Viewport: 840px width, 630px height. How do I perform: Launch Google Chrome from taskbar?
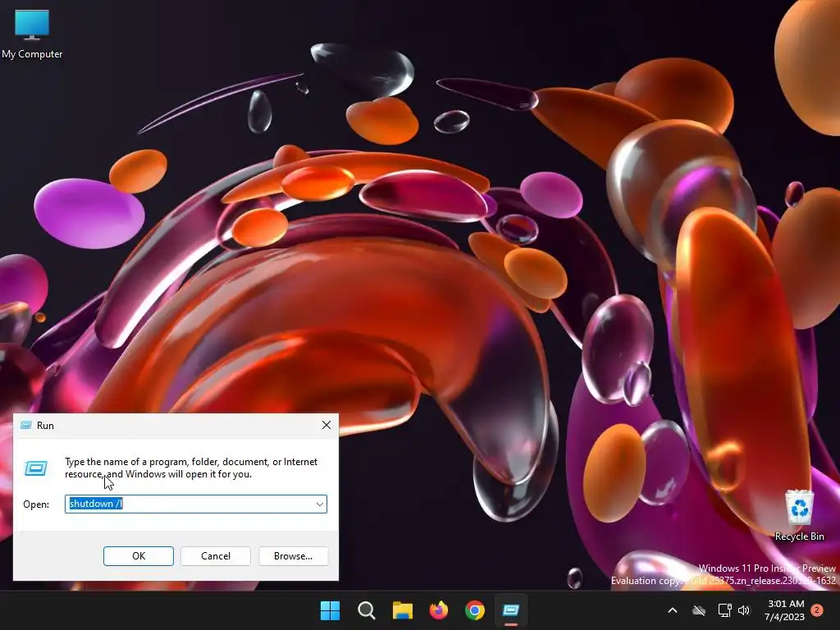(475, 610)
